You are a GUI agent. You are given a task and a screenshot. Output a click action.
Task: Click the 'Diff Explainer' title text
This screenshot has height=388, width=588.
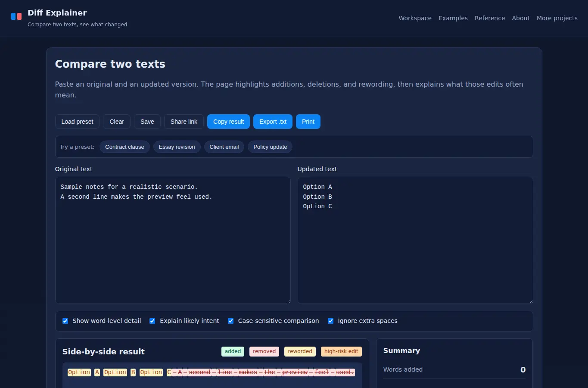tap(57, 13)
